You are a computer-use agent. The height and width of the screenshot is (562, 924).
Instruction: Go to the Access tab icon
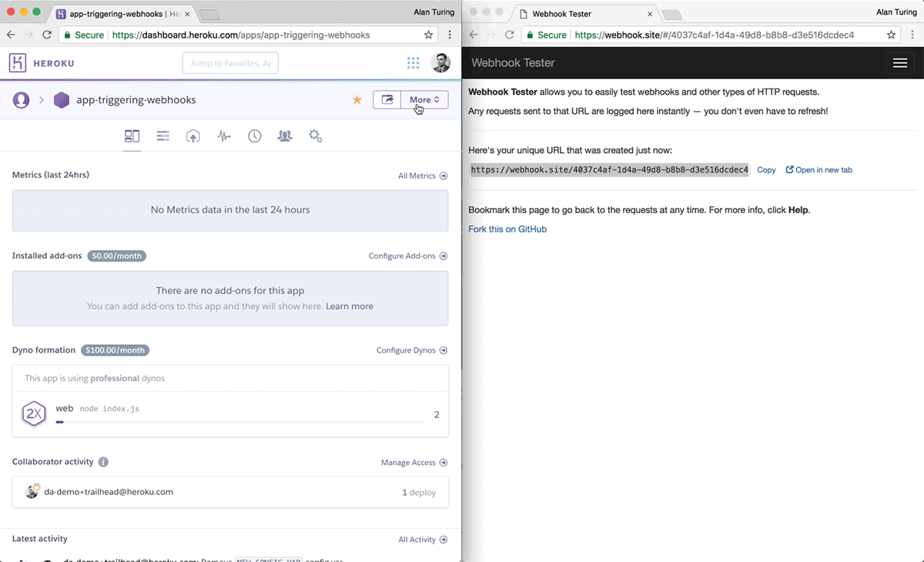tap(285, 136)
